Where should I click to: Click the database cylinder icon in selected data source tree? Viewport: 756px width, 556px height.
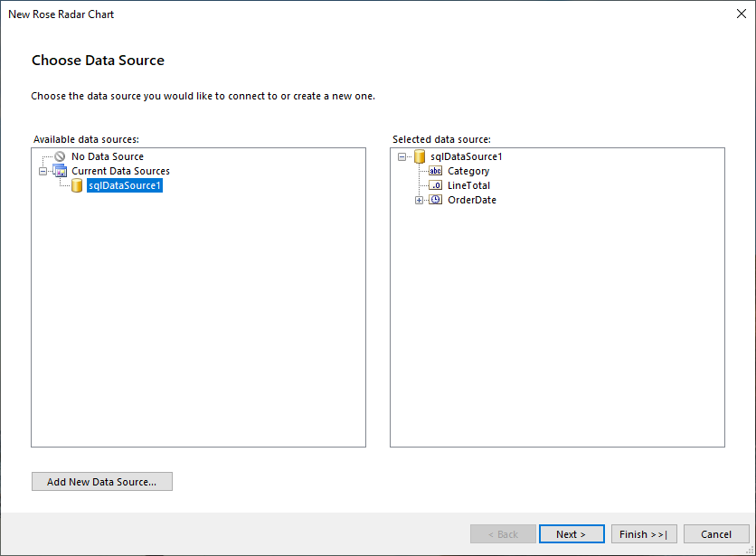(420, 155)
